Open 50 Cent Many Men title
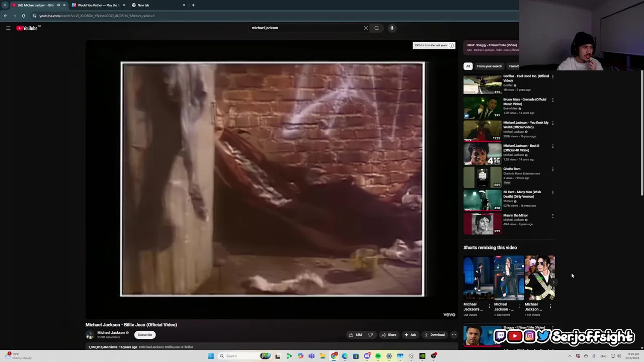The image size is (644, 362). (x=522, y=194)
